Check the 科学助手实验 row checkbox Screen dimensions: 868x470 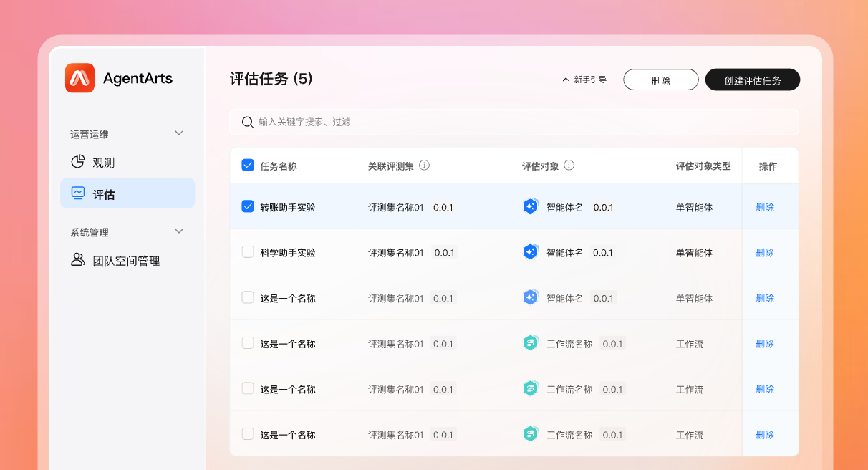pos(248,251)
